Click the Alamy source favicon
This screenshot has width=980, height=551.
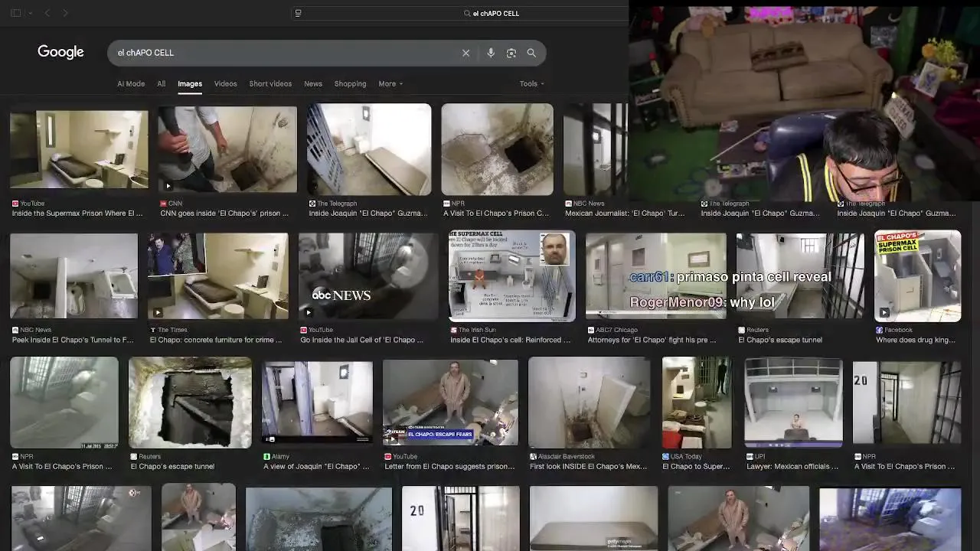point(267,456)
